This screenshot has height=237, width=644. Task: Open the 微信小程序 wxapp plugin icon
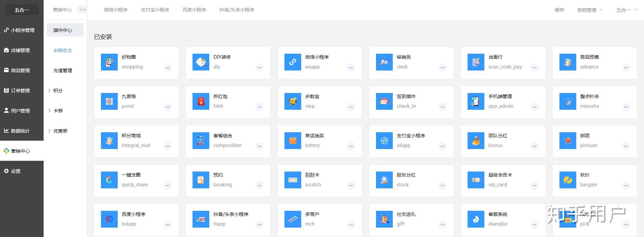click(293, 62)
